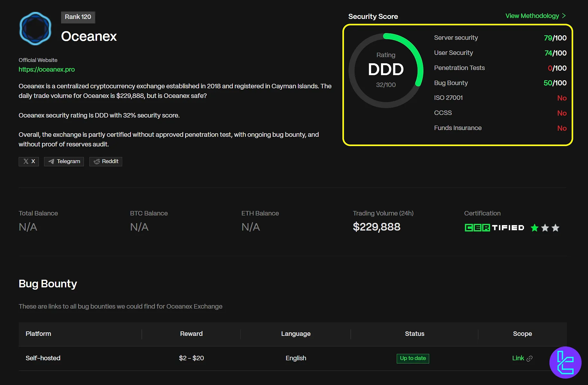The height and width of the screenshot is (385, 588).
Task: Open the bug bounty scope Link
Action: (x=518, y=358)
